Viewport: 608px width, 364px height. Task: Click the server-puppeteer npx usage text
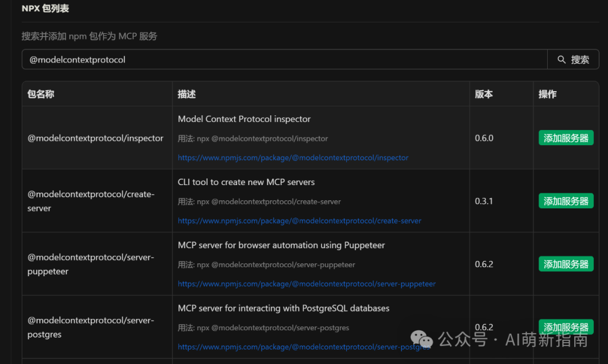[x=266, y=264]
